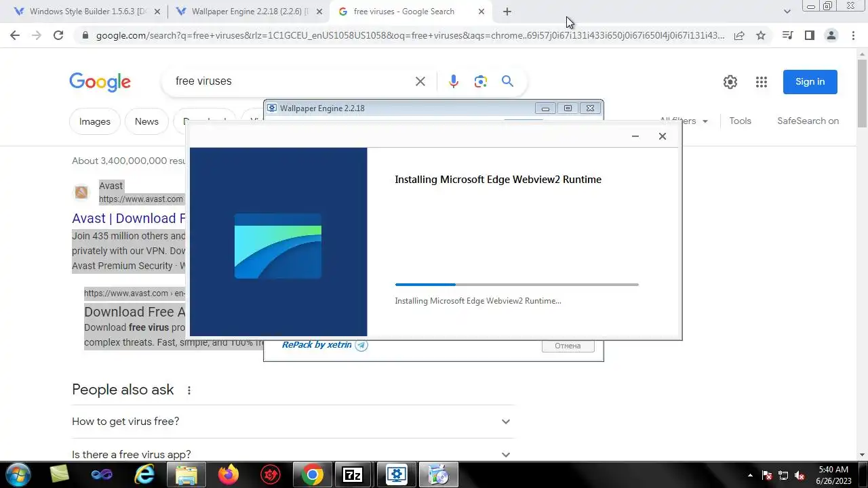The width and height of the screenshot is (868, 488).
Task: Open Action Center flag in tray
Action: [767, 475]
